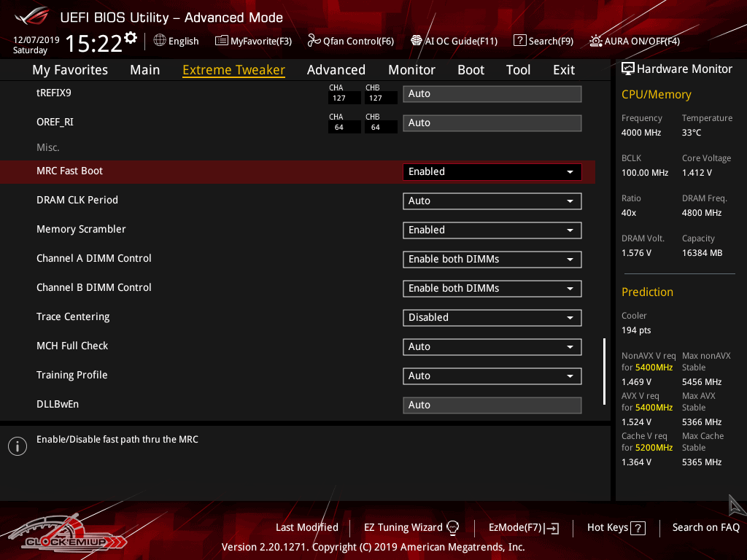
Task: Open MyFavorite(F3) list icon
Action: (222, 41)
